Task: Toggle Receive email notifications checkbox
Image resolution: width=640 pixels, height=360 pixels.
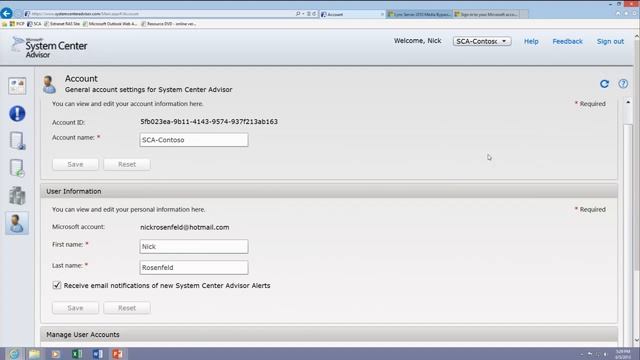Action: 57,285
